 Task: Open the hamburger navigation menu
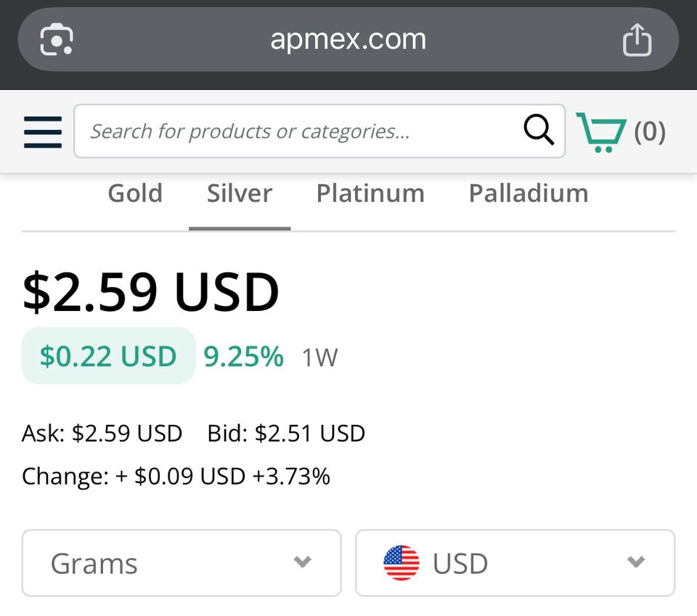click(43, 131)
